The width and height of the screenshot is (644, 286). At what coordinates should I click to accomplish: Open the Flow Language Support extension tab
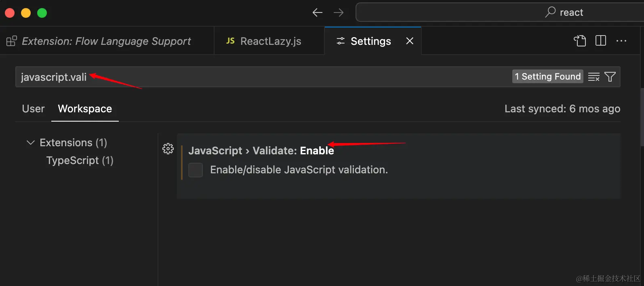pyautogui.click(x=106, y=41)
